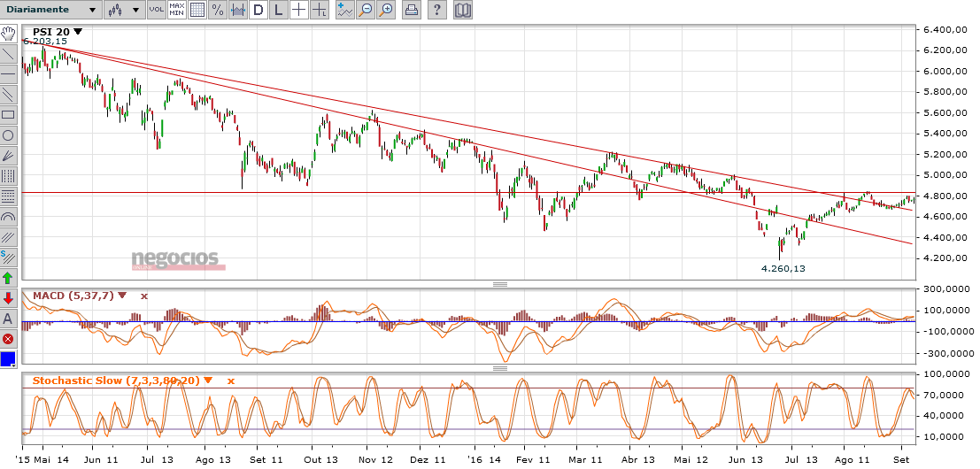Switch chart to percentage scale

click(x=217, y=10)
